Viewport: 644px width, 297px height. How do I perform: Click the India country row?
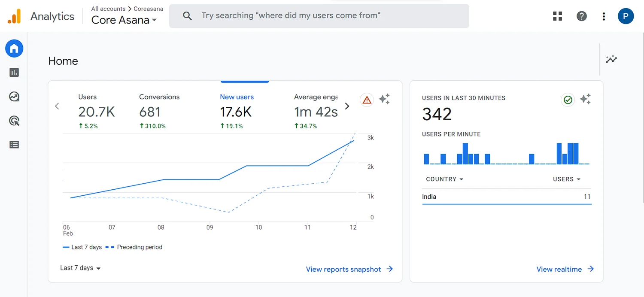click(507, 197)
